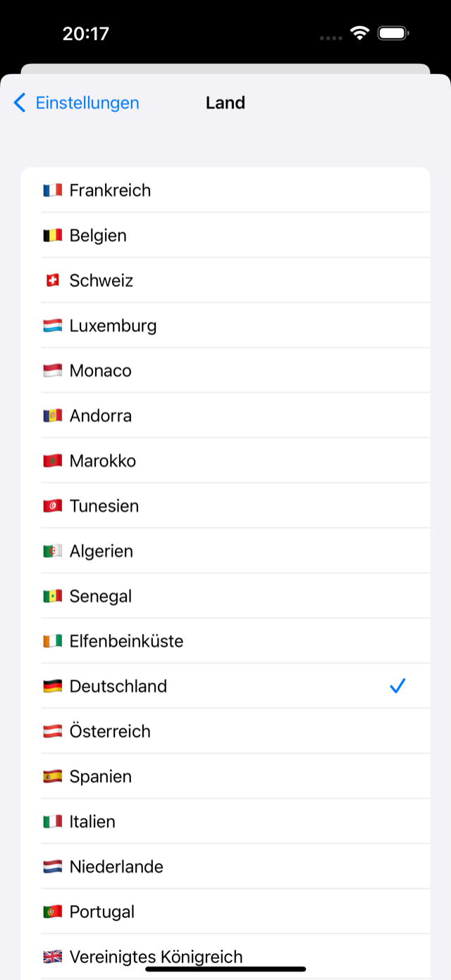The image size is (451, 980).
Task: Select the Italien row
Action: [225, 821]
